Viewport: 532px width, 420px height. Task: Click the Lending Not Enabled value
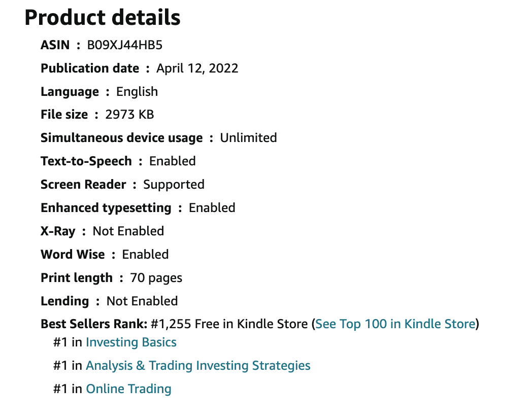coord(142,301)
